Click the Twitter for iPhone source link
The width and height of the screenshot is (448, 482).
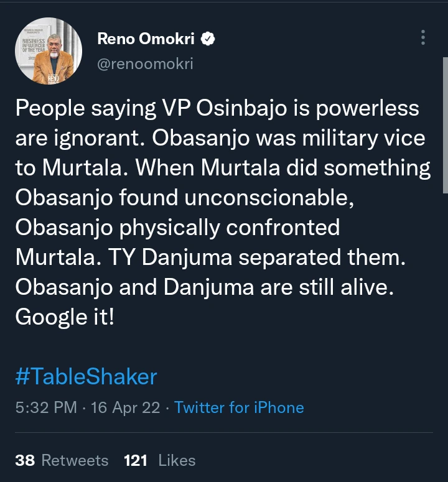tap(239, 408)
